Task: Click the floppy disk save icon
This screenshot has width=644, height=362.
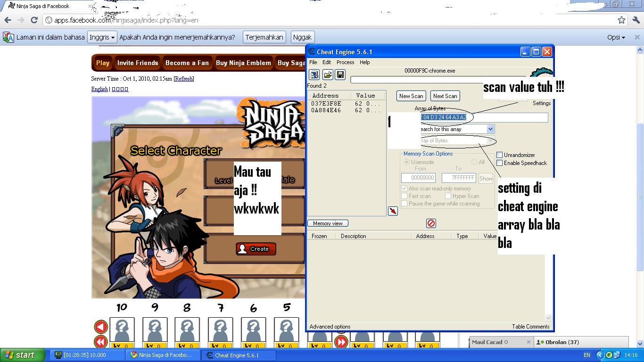Action: 340,74
